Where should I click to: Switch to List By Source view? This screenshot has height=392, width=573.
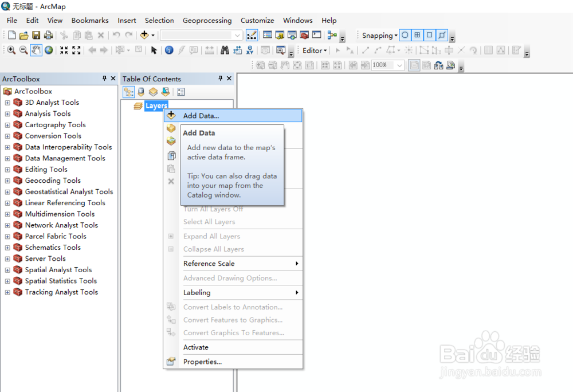pos(141,92)
